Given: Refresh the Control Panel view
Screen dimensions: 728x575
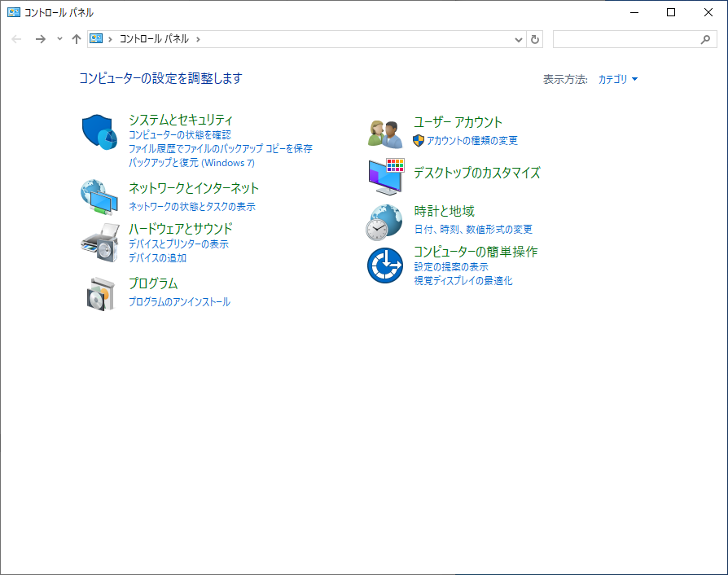Looking at the screenshot, I should click(535, 39).
